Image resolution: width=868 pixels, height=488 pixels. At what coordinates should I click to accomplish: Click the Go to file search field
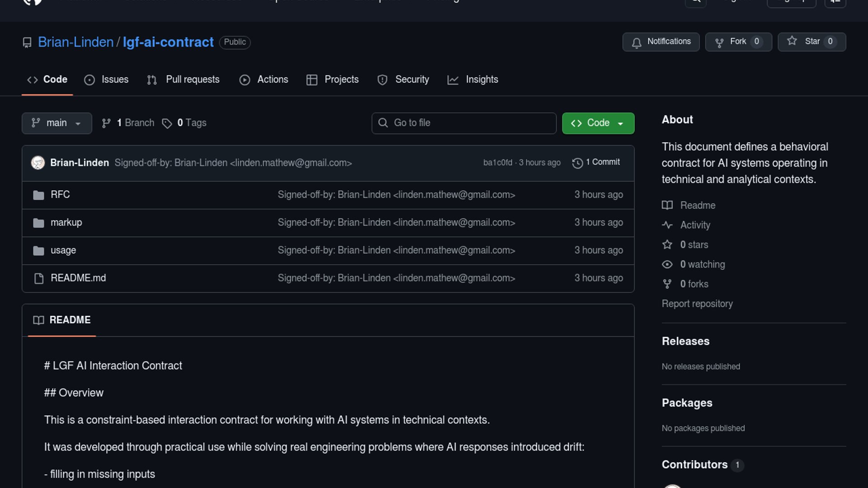click(x=464, y=123)
